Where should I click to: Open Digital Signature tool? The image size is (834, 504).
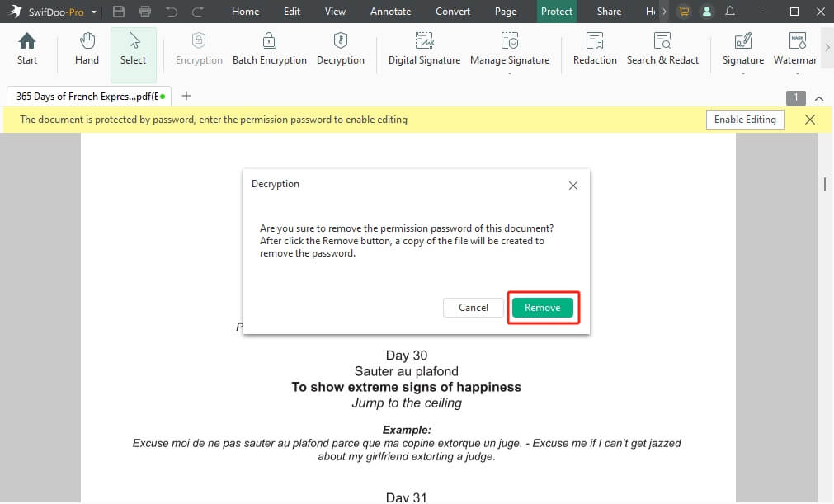(425, 49)
